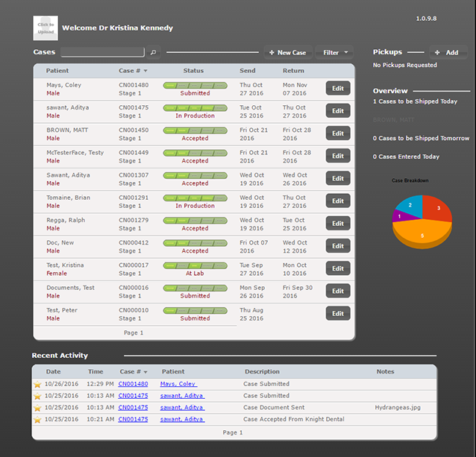476x457 pixels.
Task: Select the blue pie slice labeled 2
Action: tap(411, 205)
